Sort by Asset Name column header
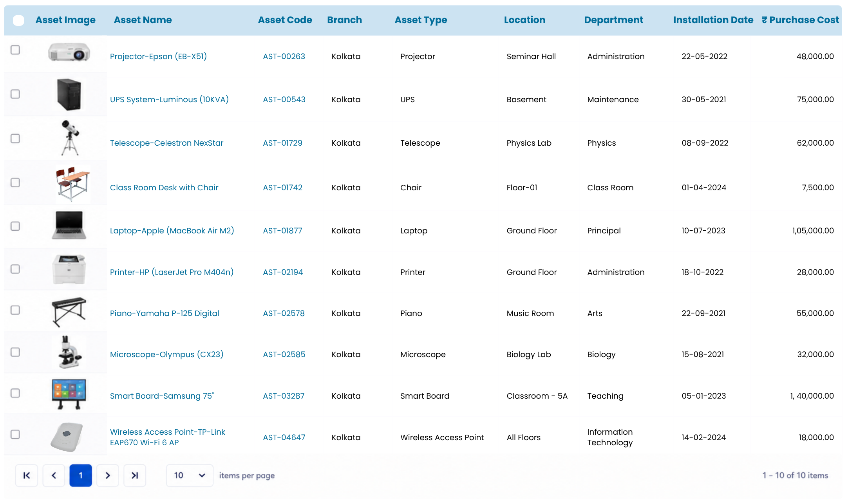This screenshot has height=504, width=848. point(143,20)
